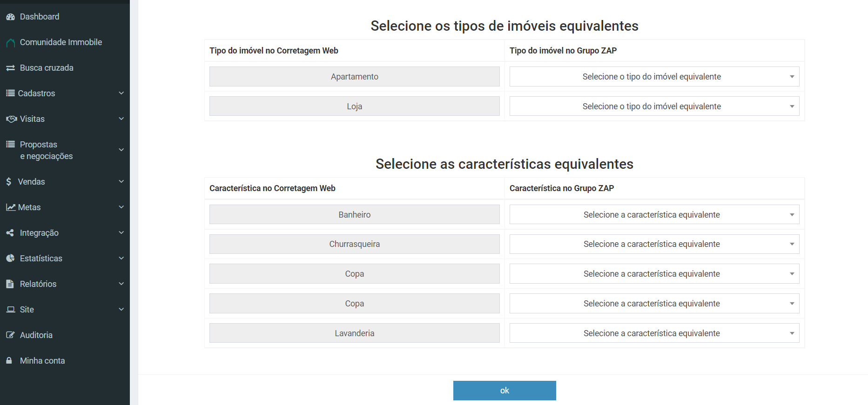Image resolution: width=868 pixels, height=405 pixels.
Task: Click the Minha conta lock icon
Action: pyautogui.click(x=9, y=361)
